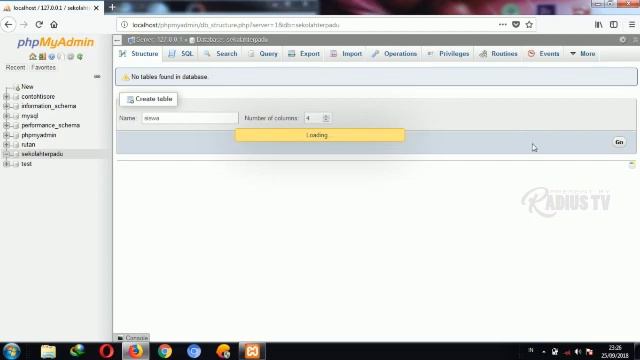Expand phpmyadmin database node

[x=6, y=135]
